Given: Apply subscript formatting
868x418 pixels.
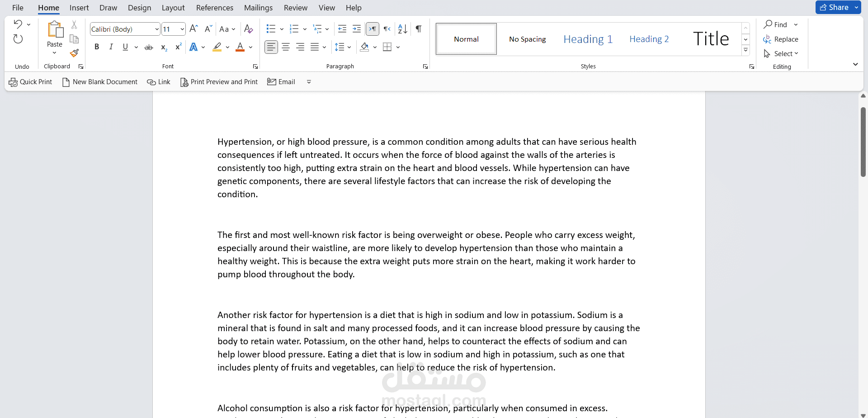Looking at the screenshot, I should [x=164, y=47].
